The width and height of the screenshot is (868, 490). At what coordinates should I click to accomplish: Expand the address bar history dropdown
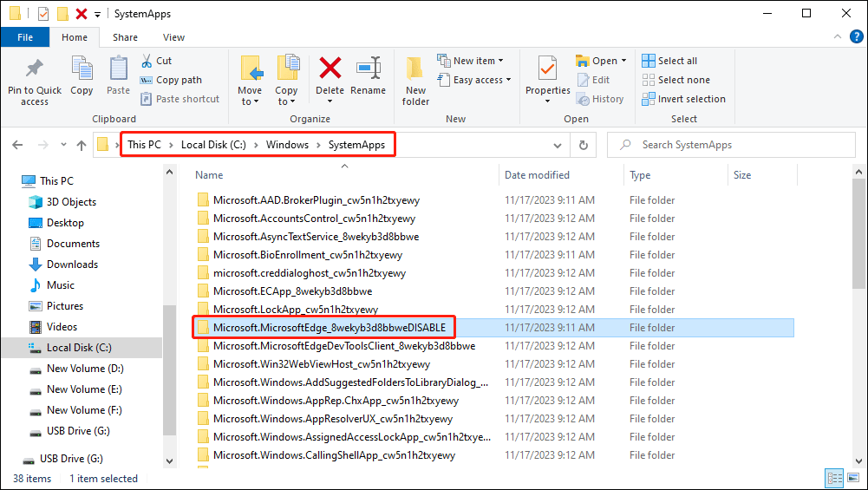click(558, 145)
